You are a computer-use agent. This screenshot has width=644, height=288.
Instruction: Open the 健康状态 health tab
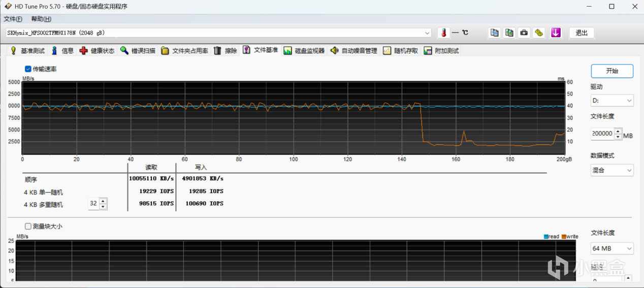coord(97,51)
